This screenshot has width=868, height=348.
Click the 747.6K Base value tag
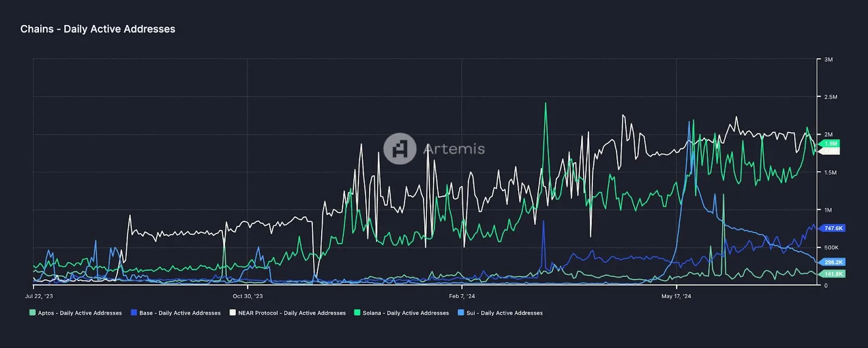[833, 228]
